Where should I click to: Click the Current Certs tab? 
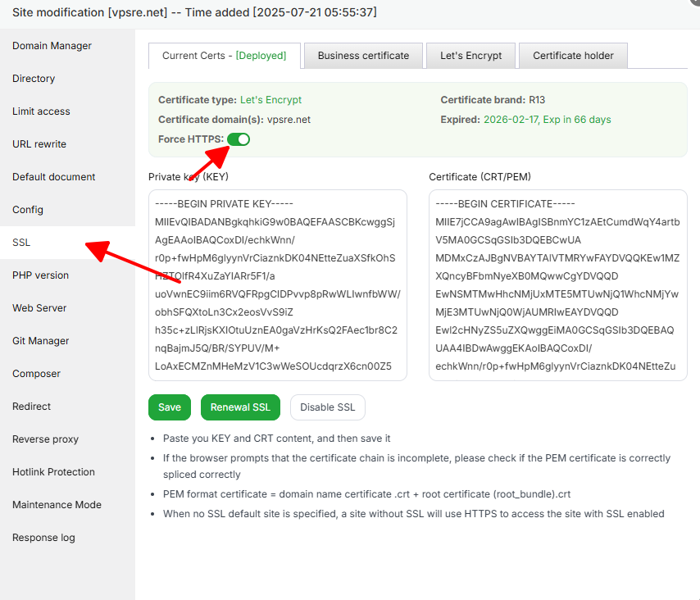tap(224, 56)
